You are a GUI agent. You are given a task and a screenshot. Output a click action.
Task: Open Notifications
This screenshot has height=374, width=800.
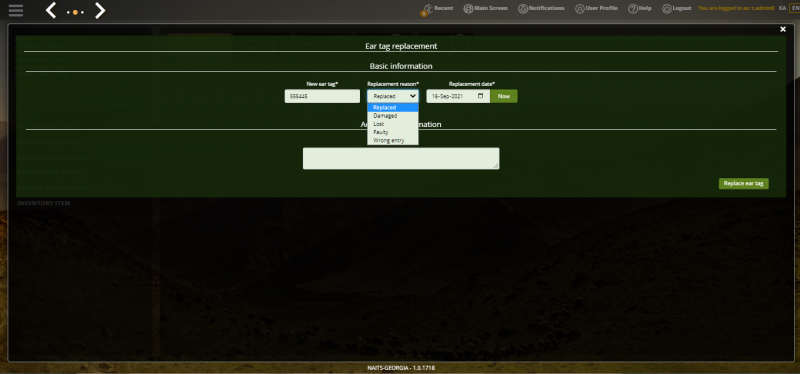541,9
